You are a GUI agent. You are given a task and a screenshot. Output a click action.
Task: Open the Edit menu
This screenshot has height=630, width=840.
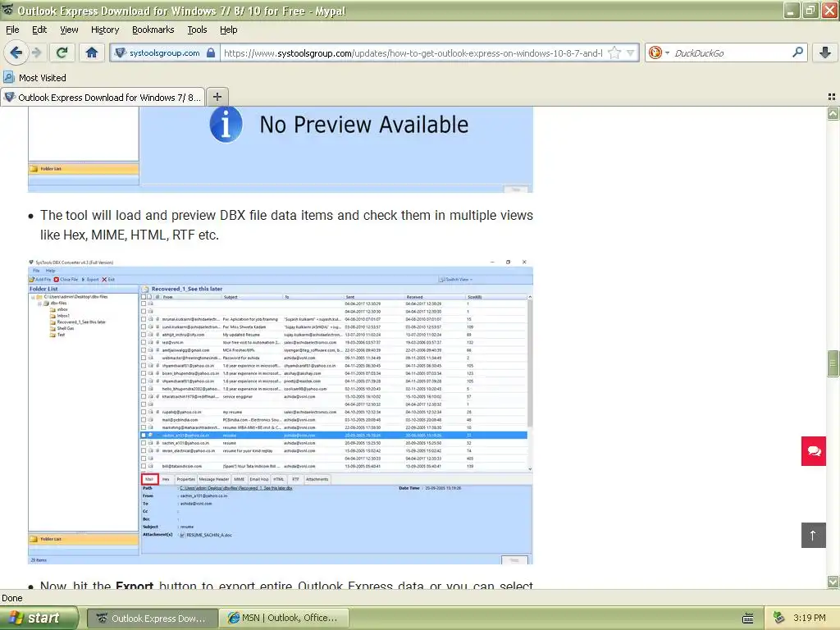pos(39,30)
